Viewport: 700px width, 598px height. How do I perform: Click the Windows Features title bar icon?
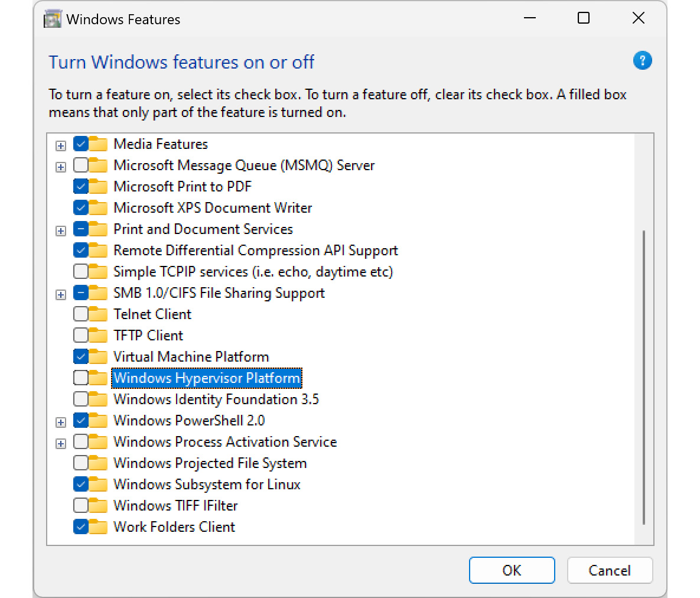point(53,19)
